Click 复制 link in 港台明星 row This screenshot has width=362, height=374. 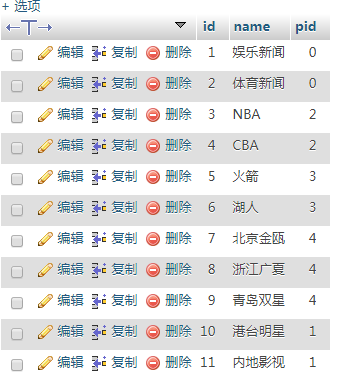point(124,331)
